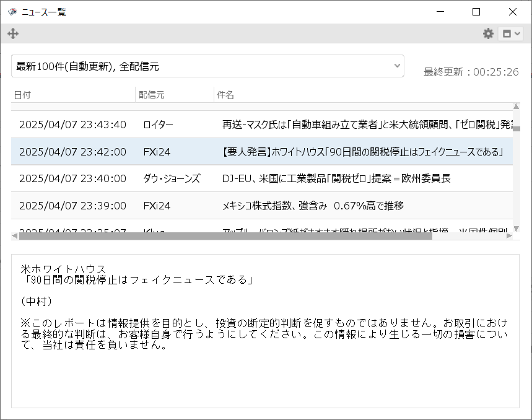Click the vertical scrollbar thumb of news list
The height and width of the screenshot is (420, 532).
point(517,129)
